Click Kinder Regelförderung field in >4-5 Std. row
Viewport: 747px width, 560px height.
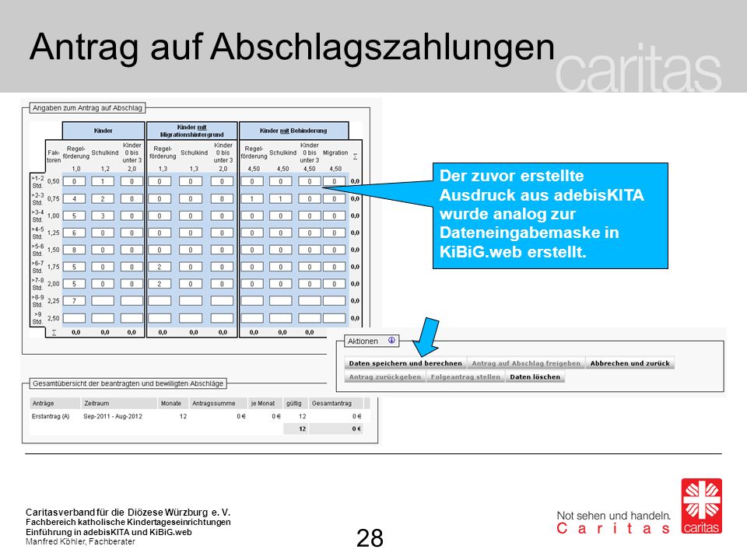pyautogui.click(x=75, y=233)
